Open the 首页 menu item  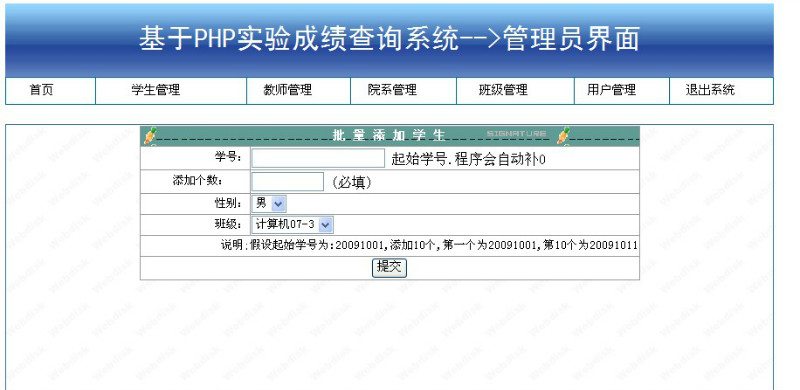point(41,90)
